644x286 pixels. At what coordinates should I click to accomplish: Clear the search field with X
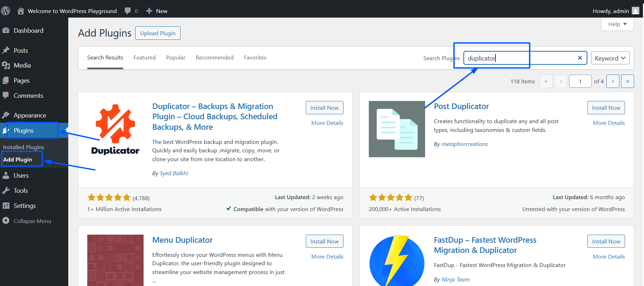pyautogui.click(x=580, y=58)
